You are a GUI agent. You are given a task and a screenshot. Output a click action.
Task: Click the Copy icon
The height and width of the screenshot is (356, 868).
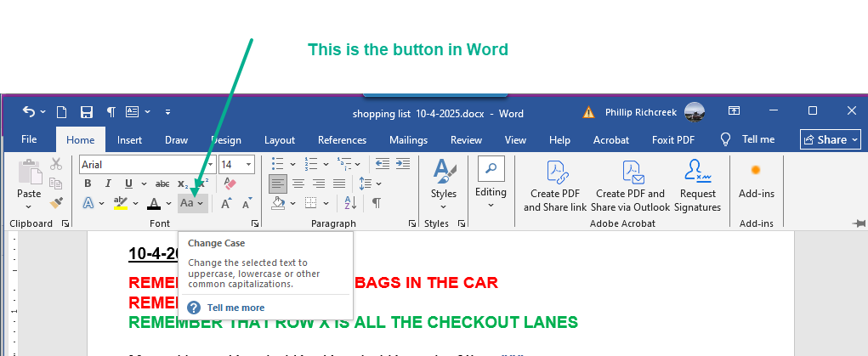(56, 184)
